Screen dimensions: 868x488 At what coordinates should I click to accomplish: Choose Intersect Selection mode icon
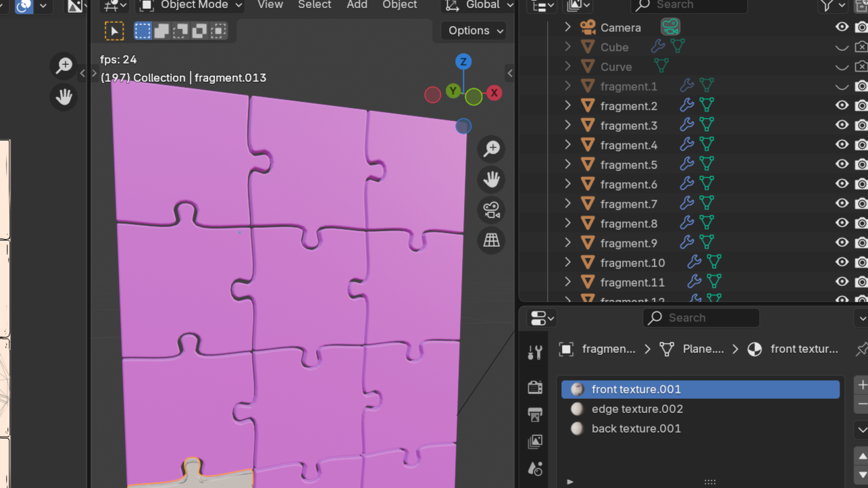[218, 31]
